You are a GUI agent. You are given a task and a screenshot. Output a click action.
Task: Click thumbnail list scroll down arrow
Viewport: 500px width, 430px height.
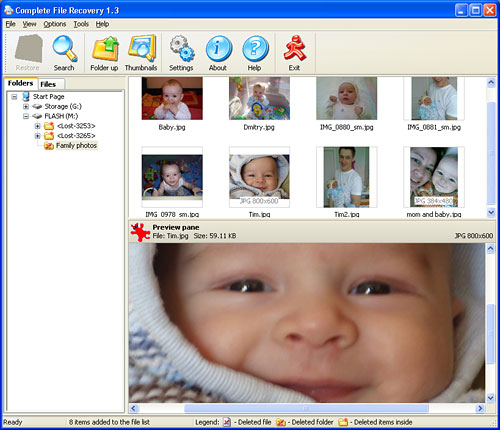pyautogui.click(x=491, y=212)
